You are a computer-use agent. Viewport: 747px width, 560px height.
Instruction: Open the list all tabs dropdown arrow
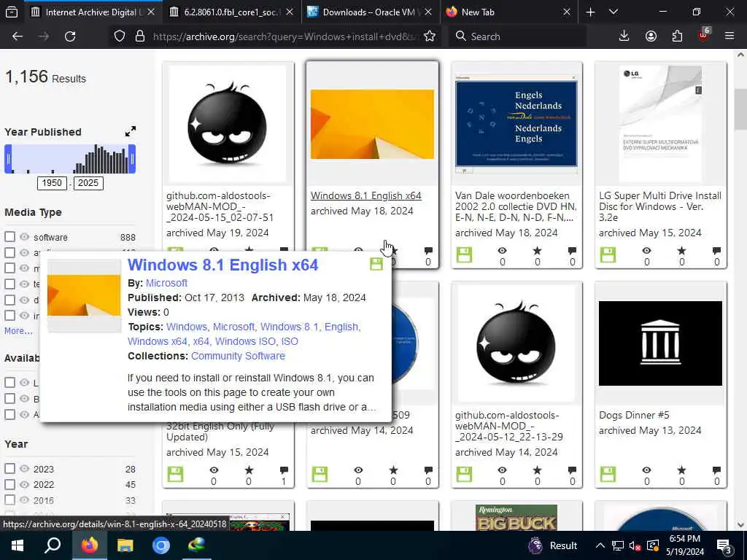(x=613, y=12)
